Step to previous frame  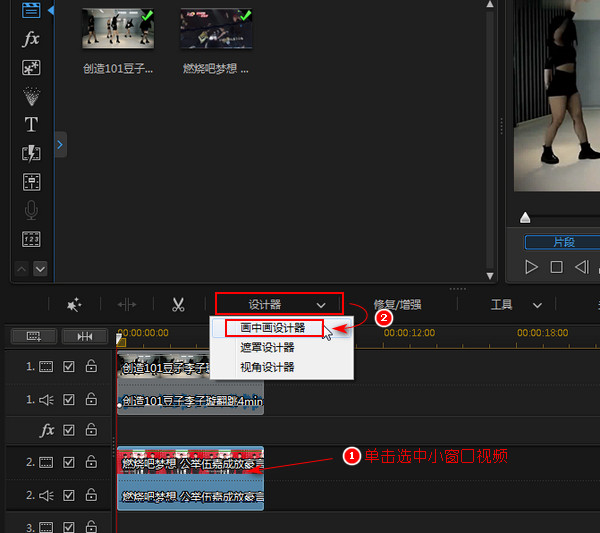click(582, 267)
